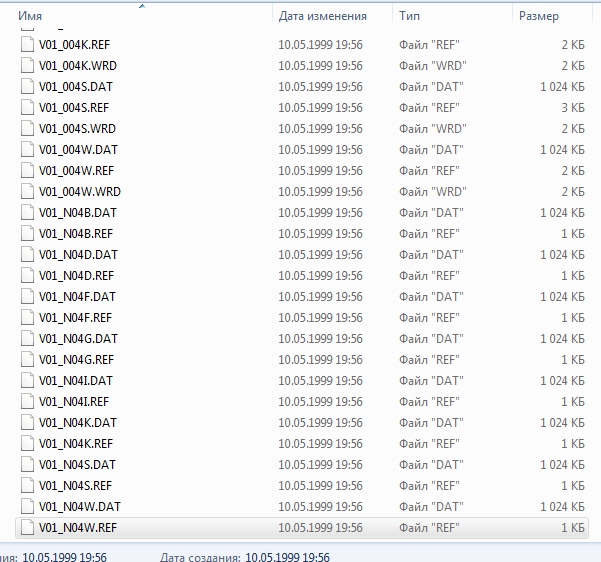Select the V01_004S.DAT file icon
The image size is (601, 562).
[x=26, y=86]
